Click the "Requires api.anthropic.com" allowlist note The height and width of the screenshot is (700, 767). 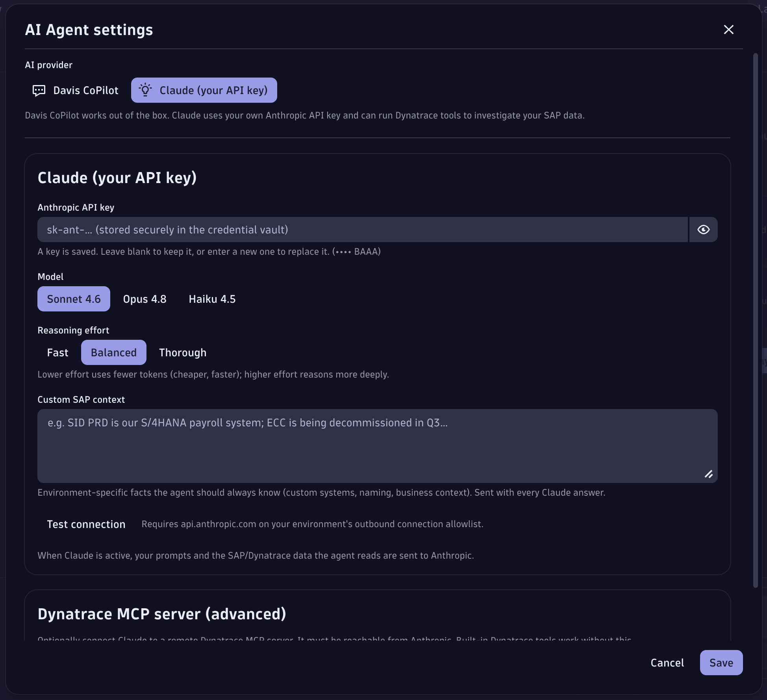(312, 524)
